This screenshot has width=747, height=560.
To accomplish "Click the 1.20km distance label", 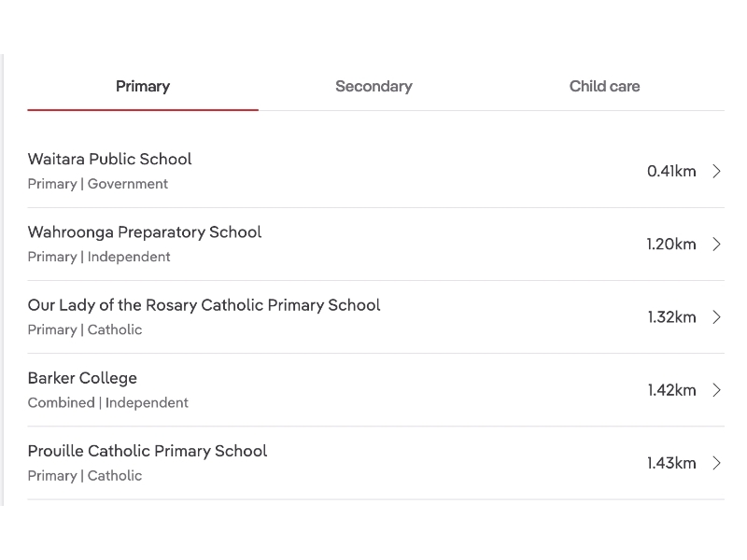I will pos(671,245).
